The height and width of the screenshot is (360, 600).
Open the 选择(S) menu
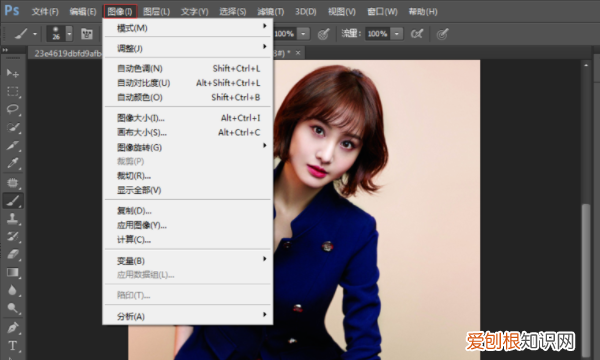[232, 11]
